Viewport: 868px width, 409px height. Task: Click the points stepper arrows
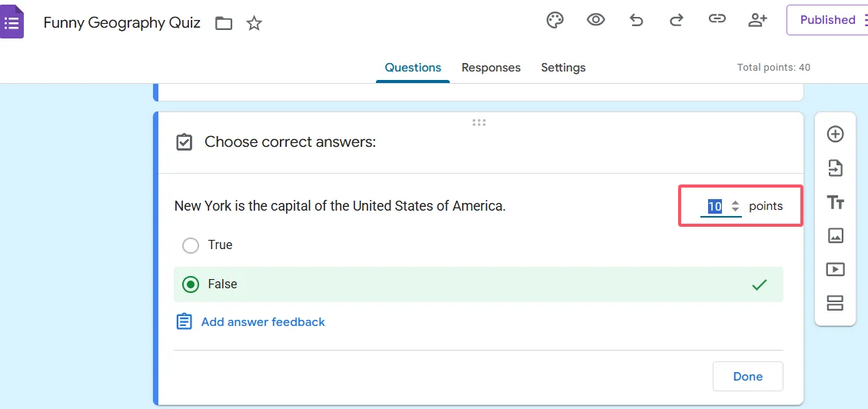(x=736, y=206)
